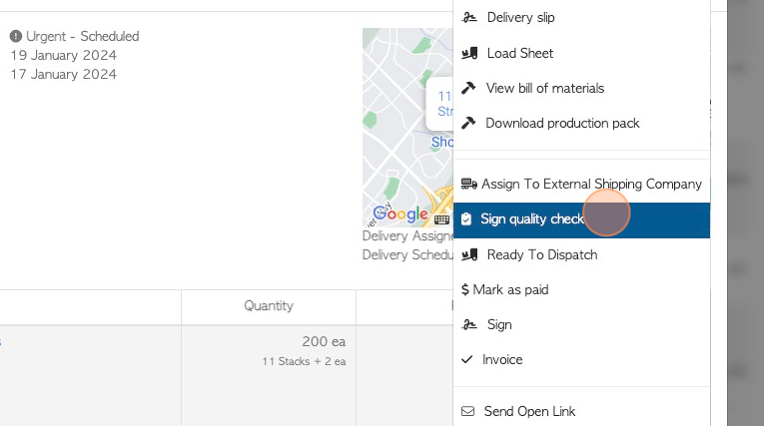Click the clipboard icon for Sign quality check

click(x=466, y=219)
